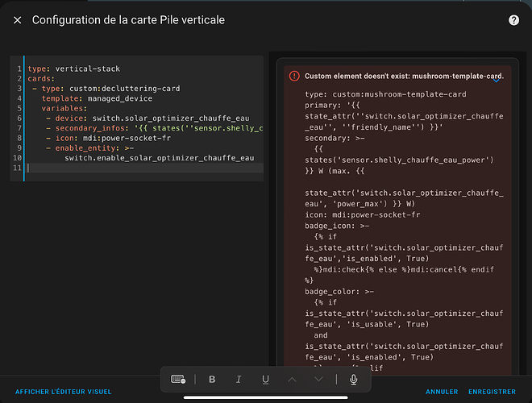Click 'variables:' on line 5

[x=64, y=108]
